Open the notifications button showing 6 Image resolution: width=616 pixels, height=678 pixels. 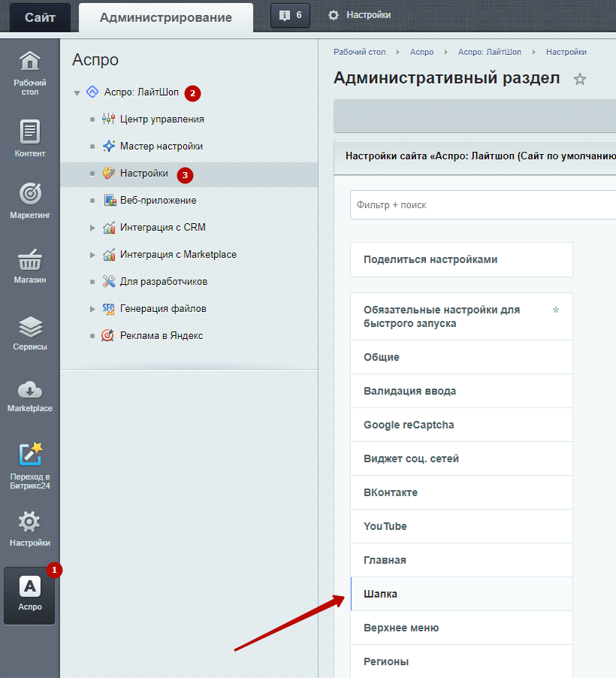pos(290,16)
